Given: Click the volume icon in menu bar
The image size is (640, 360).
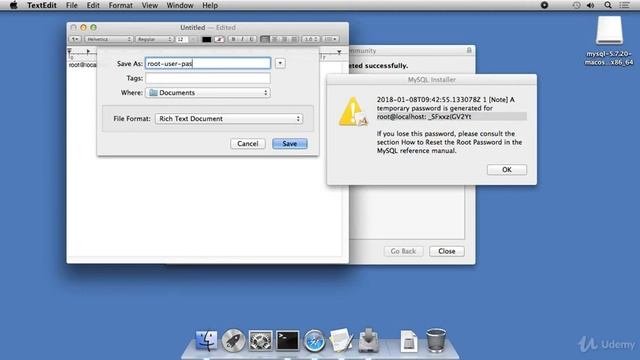Looking at the screenshot, I should coord(591,5).
